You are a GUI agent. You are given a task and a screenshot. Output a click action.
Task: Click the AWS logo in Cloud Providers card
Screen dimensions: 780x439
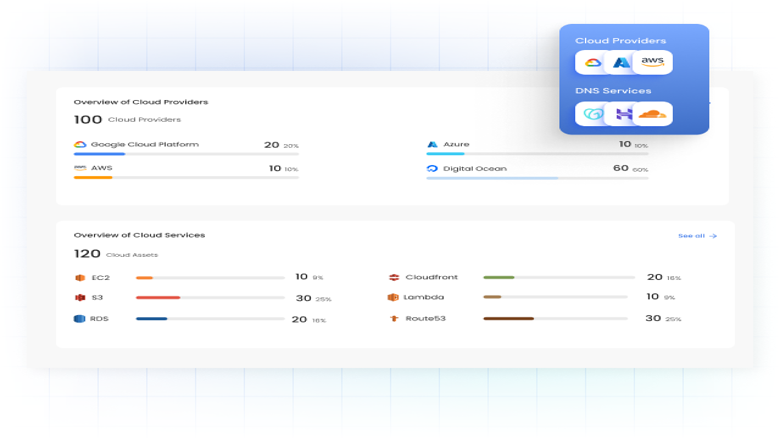click(x=652, y=62)
